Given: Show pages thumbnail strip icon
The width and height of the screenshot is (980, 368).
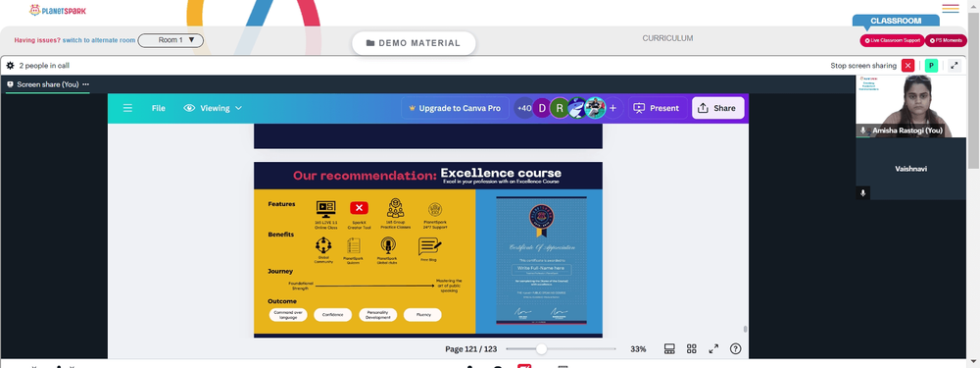Looking at the screenshot, I should tap(668, 348).
